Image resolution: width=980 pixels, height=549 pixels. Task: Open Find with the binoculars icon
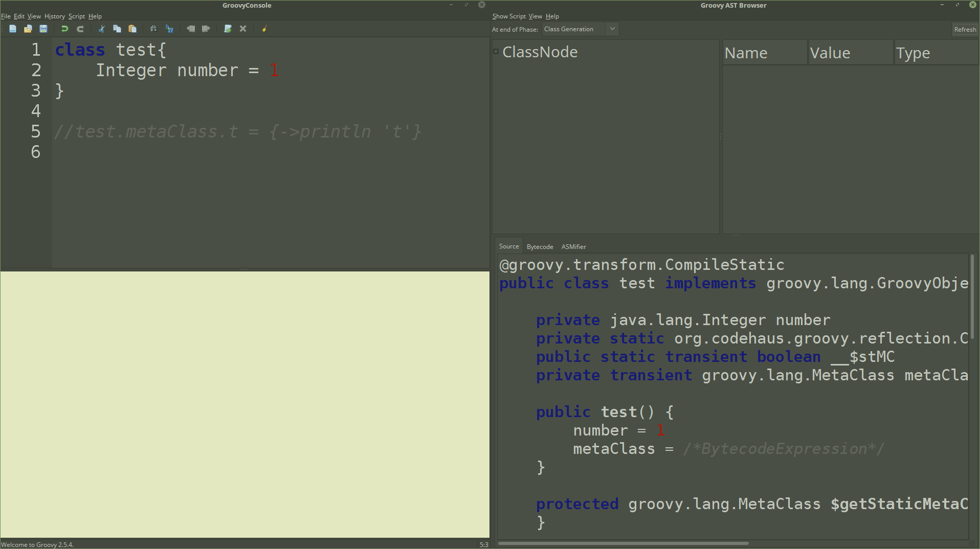point(153,29)
